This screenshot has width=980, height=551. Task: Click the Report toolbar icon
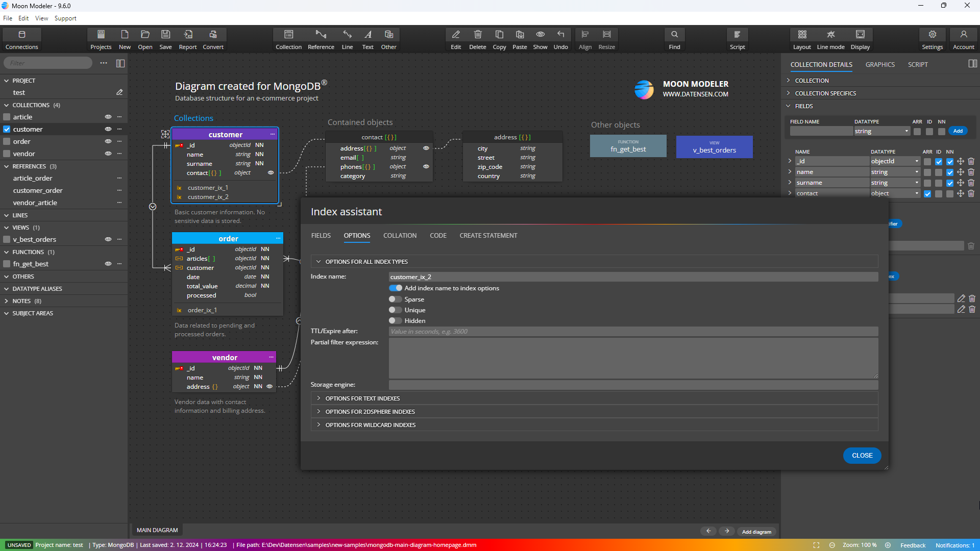point(188,39)
